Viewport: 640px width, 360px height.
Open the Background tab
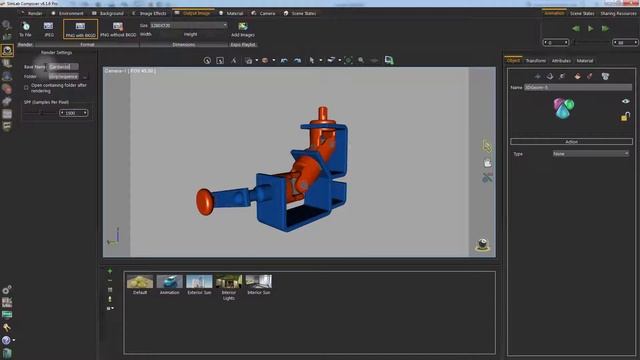(108, 13)
